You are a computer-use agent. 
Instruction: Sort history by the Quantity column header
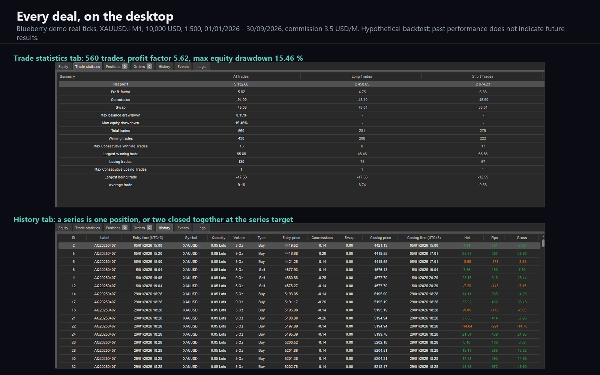pyautogui.click(x=218, y=238)
